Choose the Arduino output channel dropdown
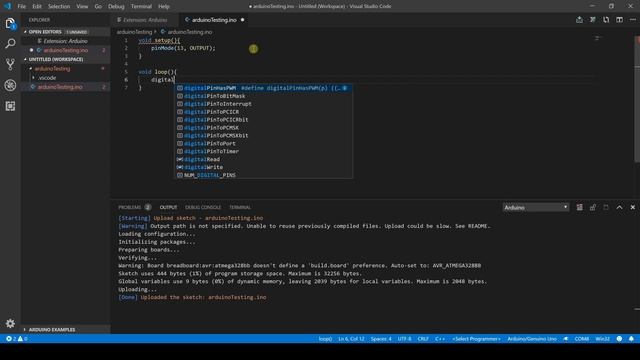Image resolution: width=640 pixels, height=360 pixels. pos(536,207)
